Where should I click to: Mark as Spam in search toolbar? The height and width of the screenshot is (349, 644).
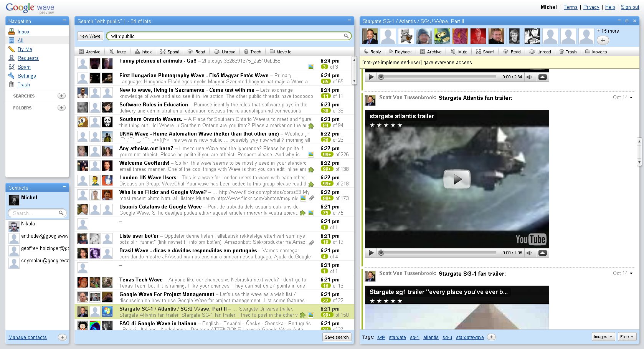coord(169,52)
